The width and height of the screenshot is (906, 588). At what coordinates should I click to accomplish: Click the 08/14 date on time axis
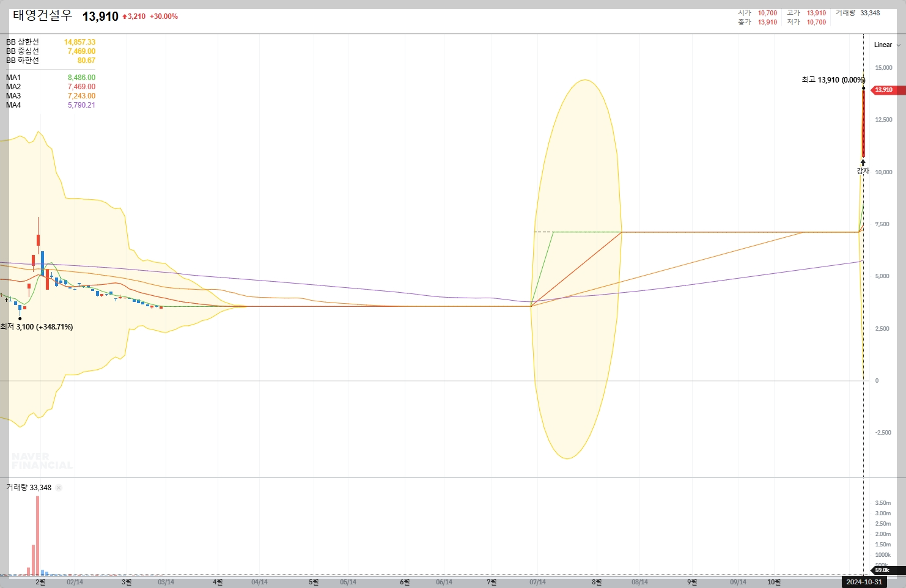[x=639, y=582]
